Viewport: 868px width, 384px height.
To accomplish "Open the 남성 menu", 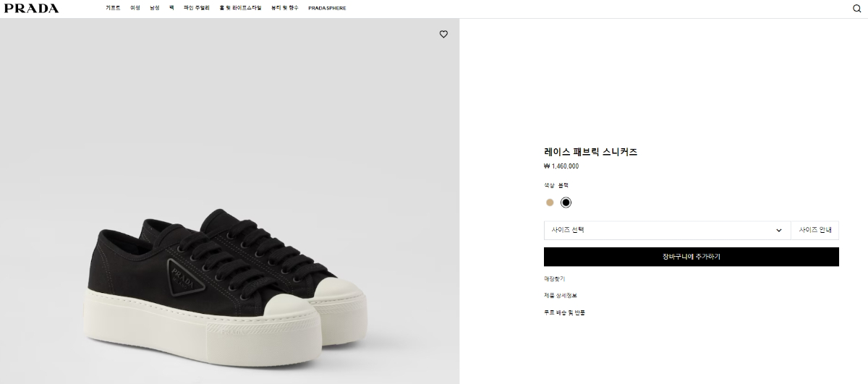I will 154,8.
